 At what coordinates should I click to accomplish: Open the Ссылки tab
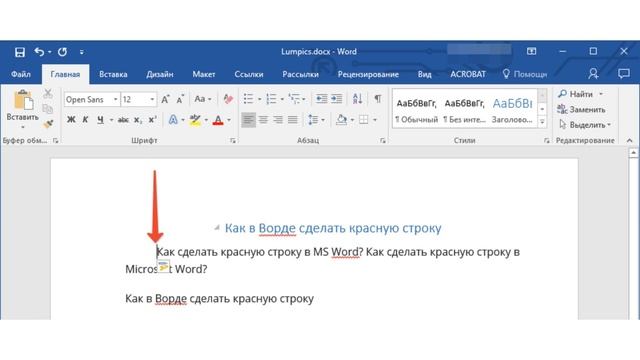[x=249, y=74]
